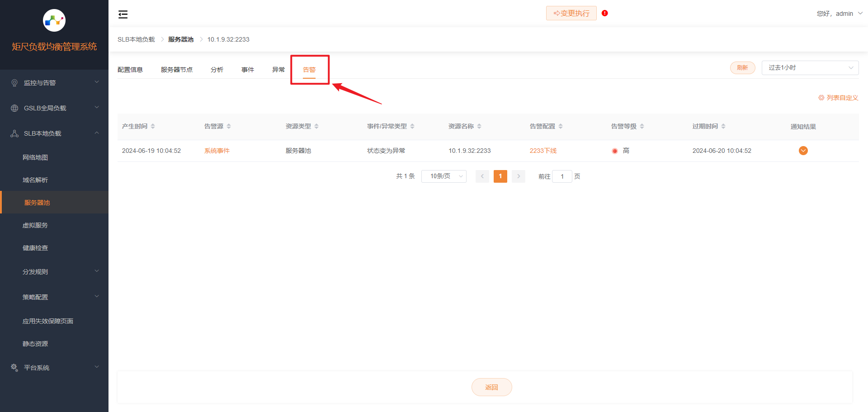Click the page jump input field beside 前往
Screen dimensions: 868x412
(x=562, y=176)
